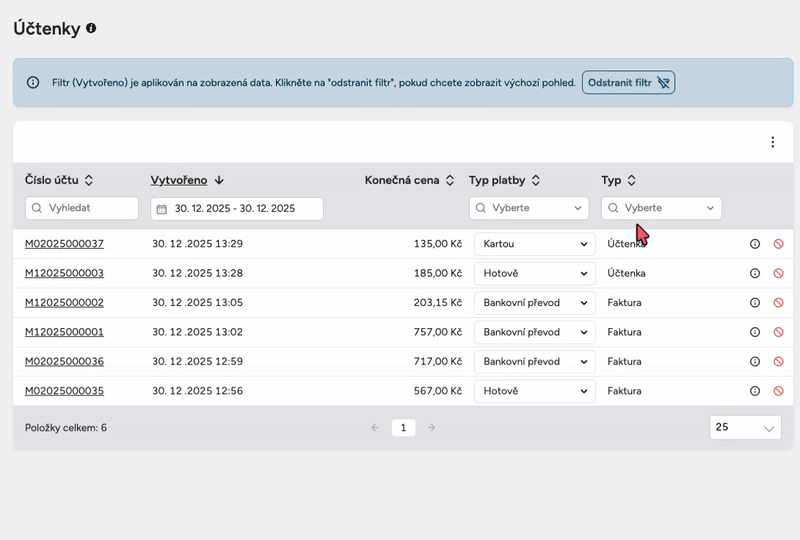Open the three-dot table options menu

point(772,142)
